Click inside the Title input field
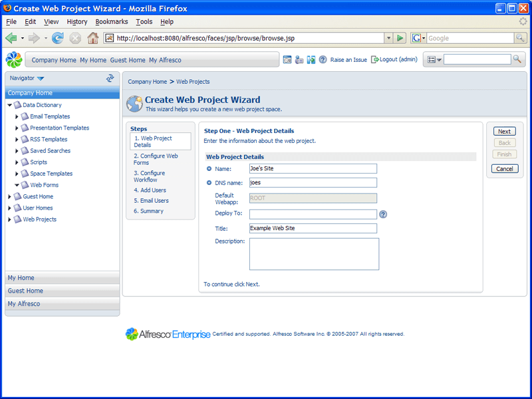Viewport: 532px width, 399px height. (313, 227)
